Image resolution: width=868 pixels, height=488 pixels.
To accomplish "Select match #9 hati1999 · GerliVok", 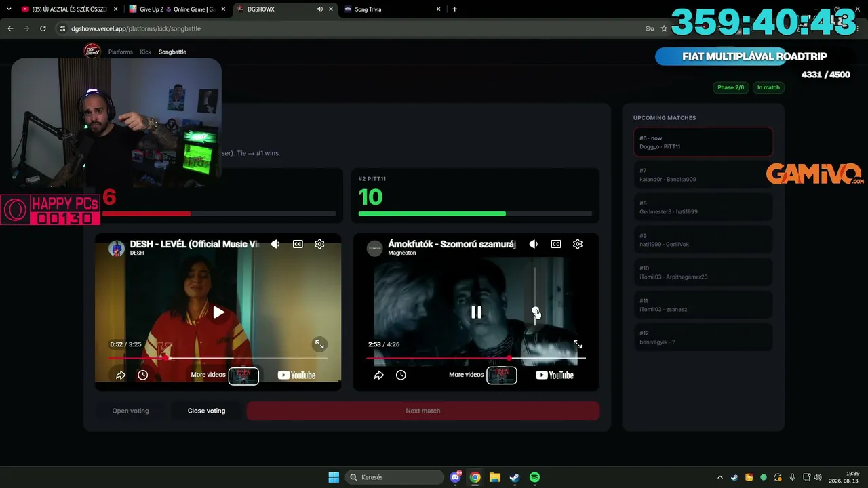I will click(703, 240).
